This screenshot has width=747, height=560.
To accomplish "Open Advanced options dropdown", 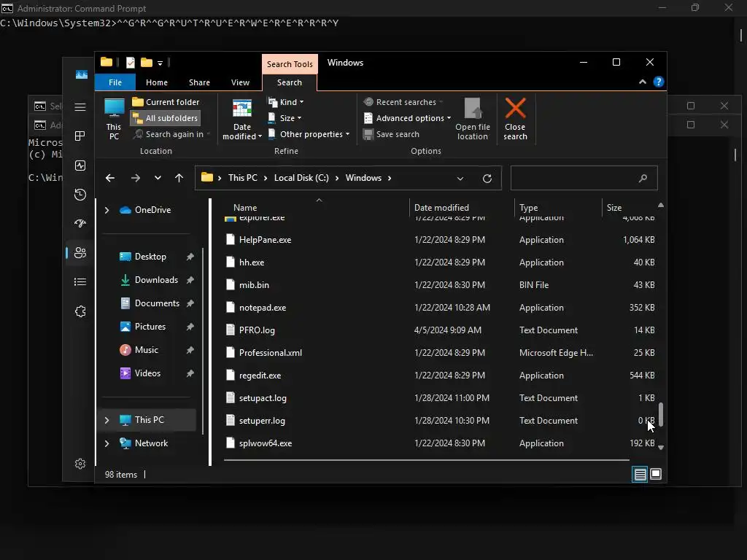I will (407, 118).
